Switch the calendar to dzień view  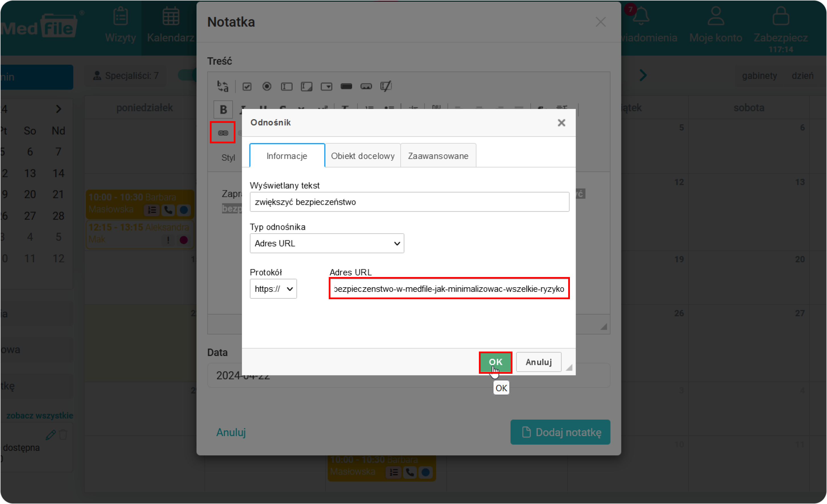(x=802, y=76)
